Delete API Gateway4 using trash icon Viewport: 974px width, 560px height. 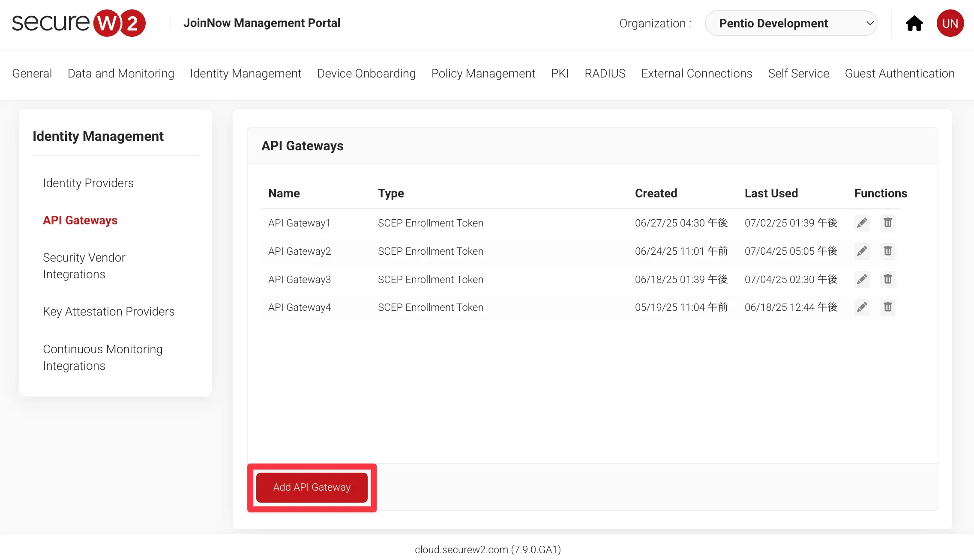coord(887,307)
